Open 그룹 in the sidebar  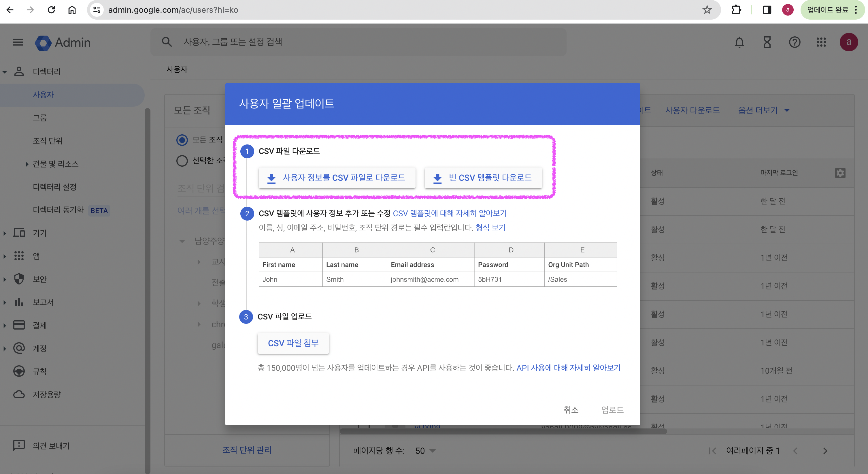[x=39, y=118]
